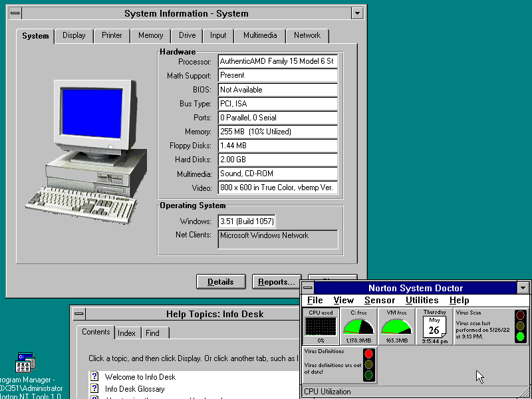Click the Multimedia value Sound, CD-ROM

click(277, 174)
